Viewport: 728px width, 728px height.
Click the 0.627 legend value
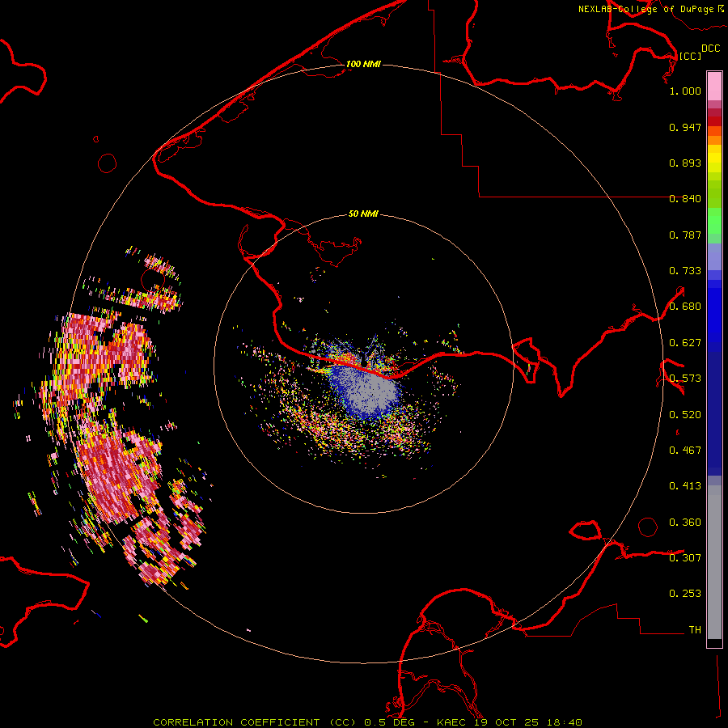click(685, 343)
